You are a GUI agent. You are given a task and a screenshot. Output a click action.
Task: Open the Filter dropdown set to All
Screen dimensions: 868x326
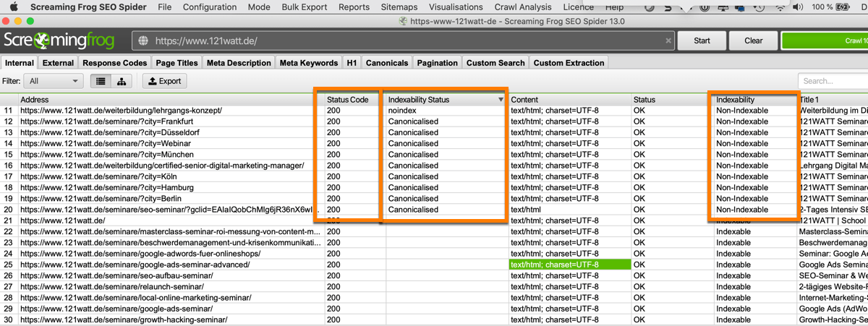(54, 82)
